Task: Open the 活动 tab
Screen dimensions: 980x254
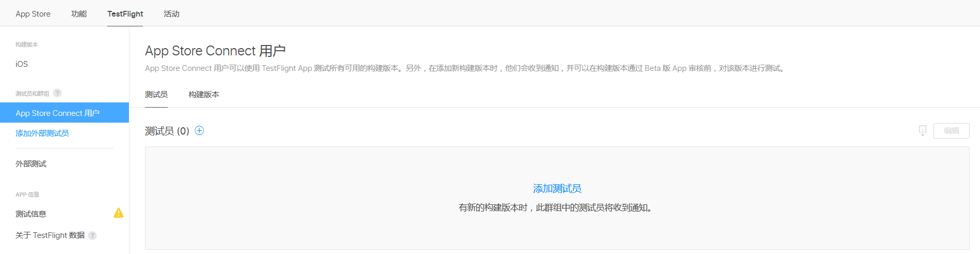Action: click(171, 14)
